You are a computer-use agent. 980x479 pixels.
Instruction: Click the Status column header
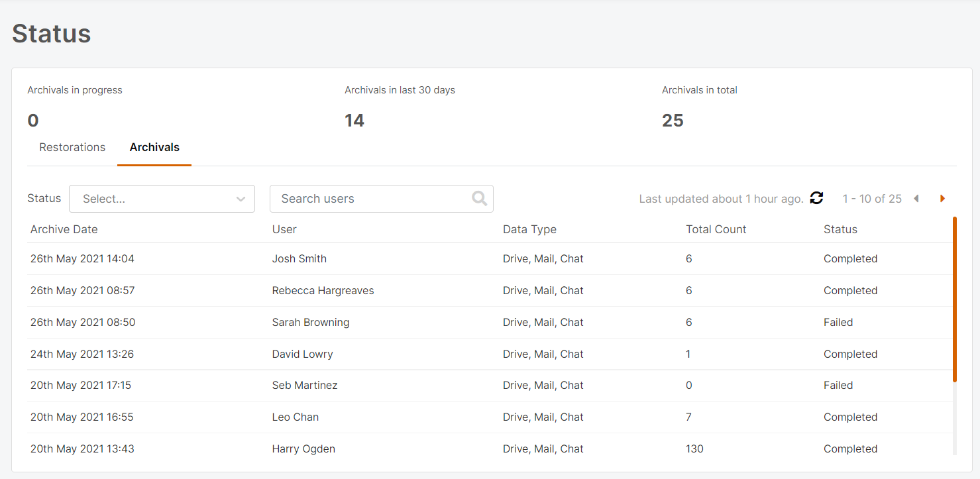coord(840,229)
